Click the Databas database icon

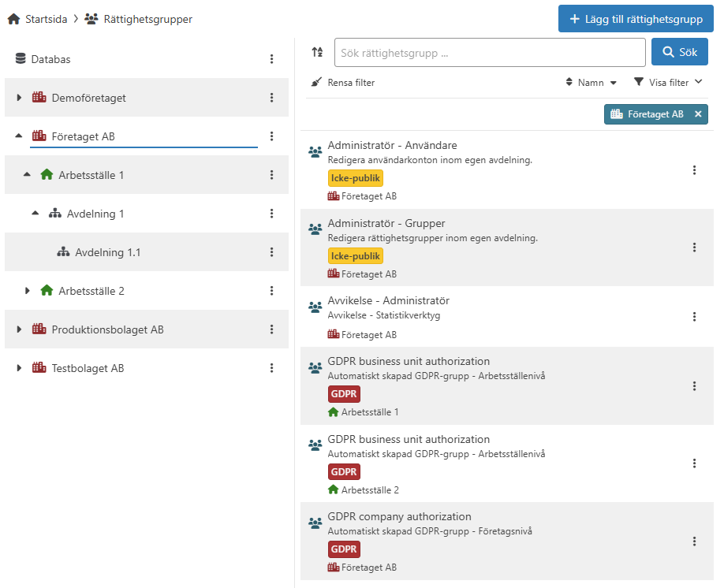[21, 58]
